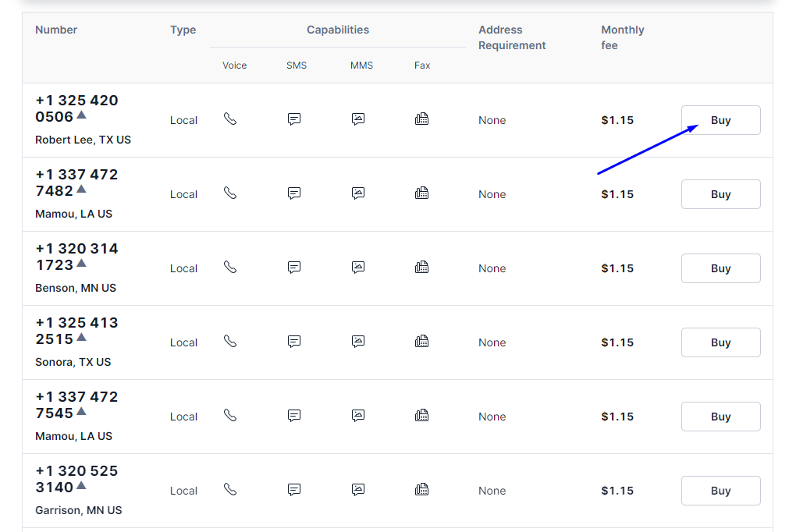
Task: Click Fax icon for Mamou 7482 number
Action: click(x=422, y=193)
